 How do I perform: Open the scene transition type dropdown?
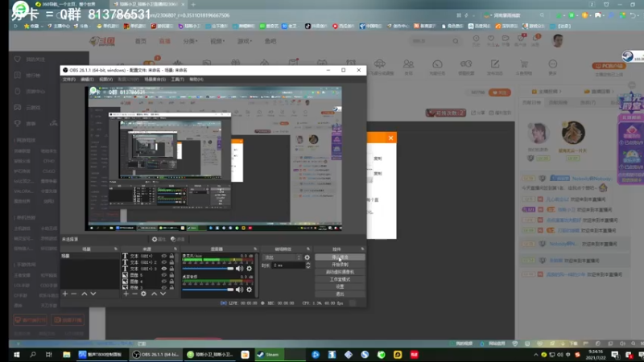tap(283, 257)
